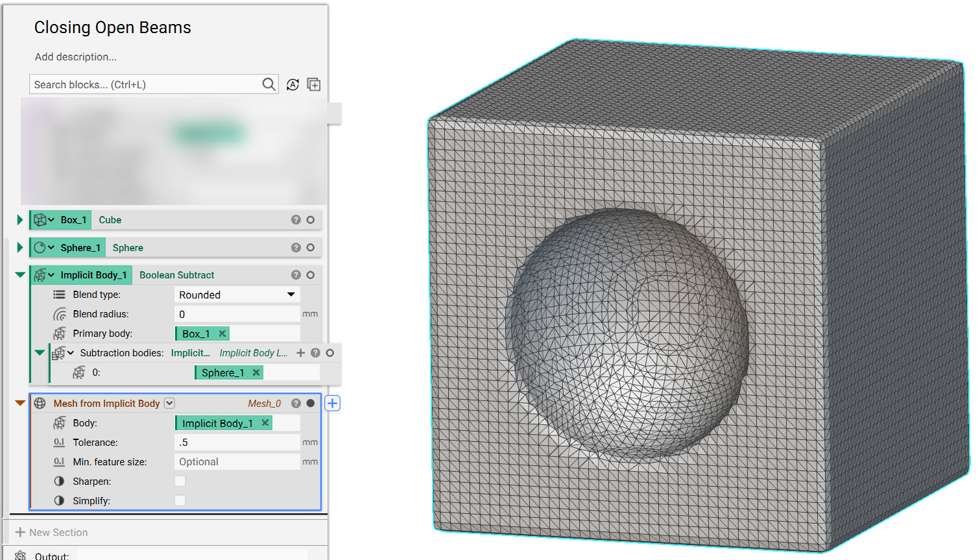Image resolution: width=980 pixels, height=560 pixels.
Task: Toggle visibility circle of Implicit Body_1
Action: (x=311, y=275)
